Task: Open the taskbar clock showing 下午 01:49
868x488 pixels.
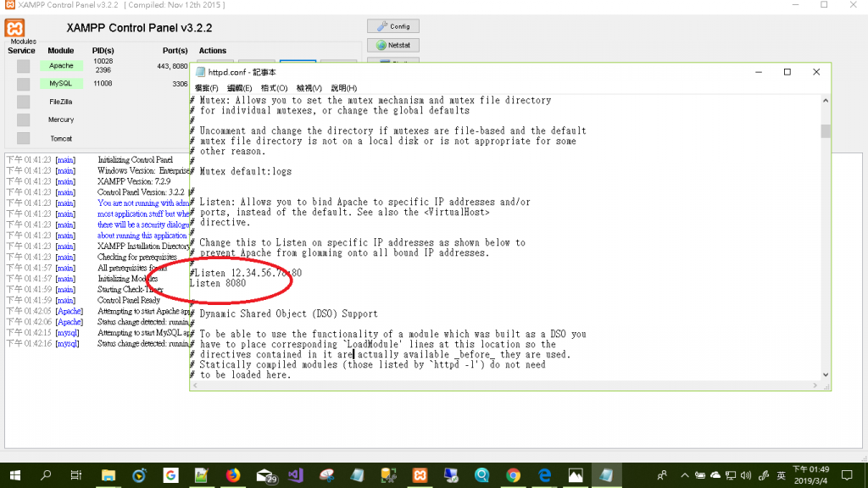Action: tap(811, 475)
